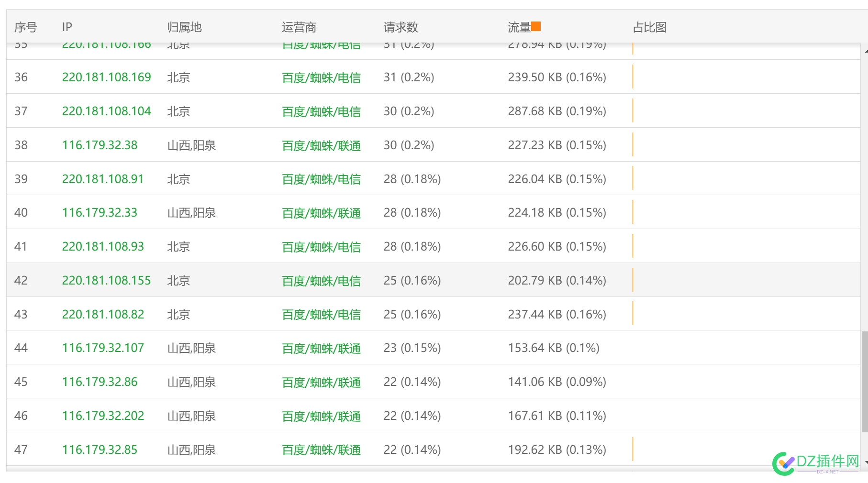Select traffic value 224.18 KB (0.15%)

pyautogui.click(x=557, y=212)
